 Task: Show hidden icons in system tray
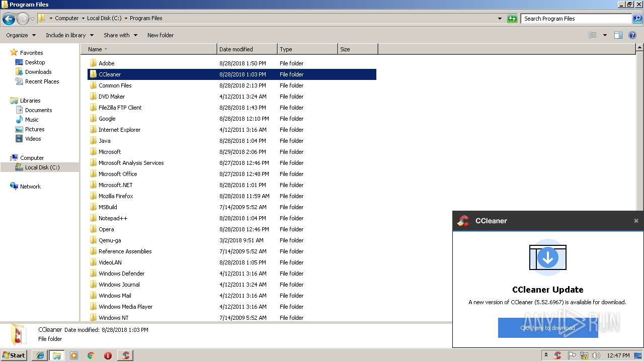point(546,355)
